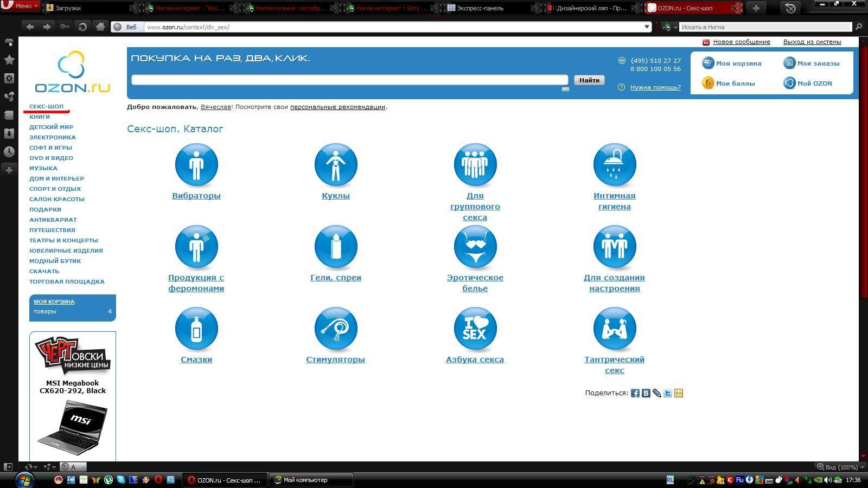Open the zoom Вид (100%) dropdown

pyautogui.click(x=840, y=467)
